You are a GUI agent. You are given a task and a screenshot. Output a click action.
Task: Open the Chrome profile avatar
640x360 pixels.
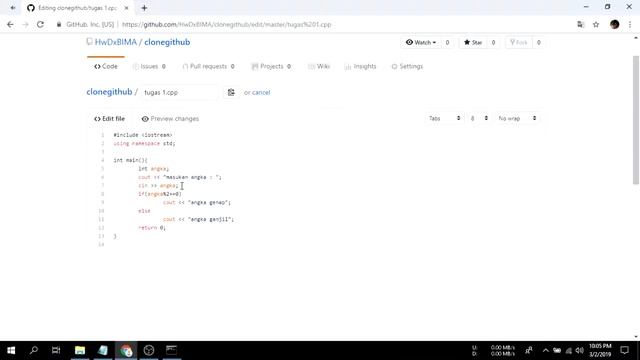(615, 24)
